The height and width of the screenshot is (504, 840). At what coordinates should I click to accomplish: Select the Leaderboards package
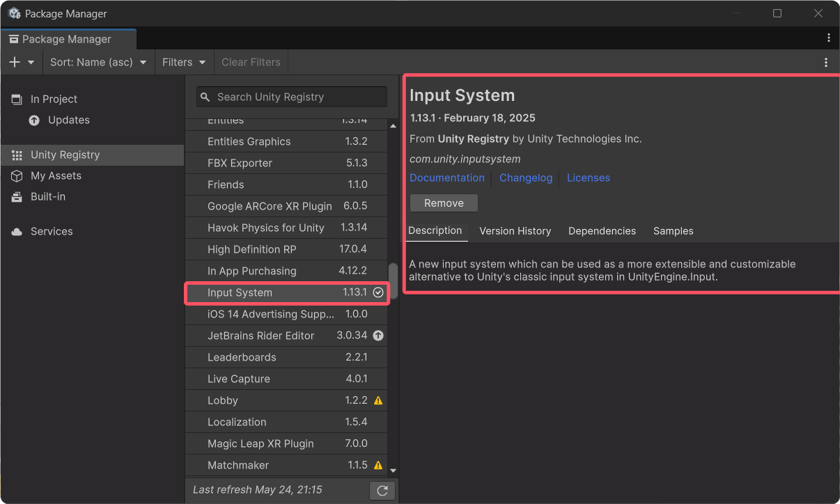(x=286, y=357)
